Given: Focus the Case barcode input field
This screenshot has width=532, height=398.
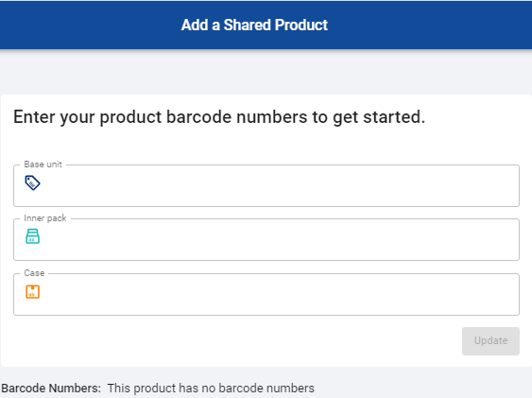Looking at the screenshot, I should pyautogui.click(x=266, y=294).
